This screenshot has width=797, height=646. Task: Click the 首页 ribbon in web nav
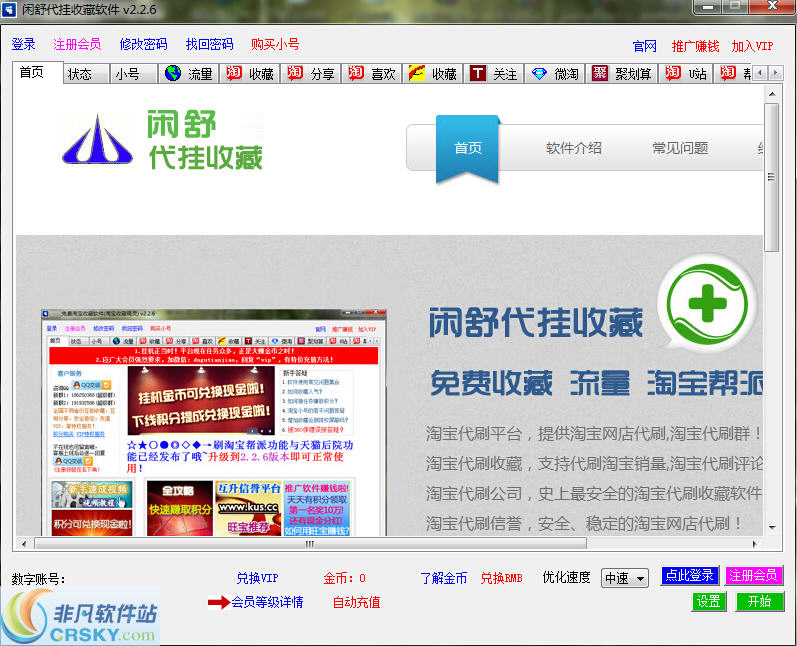coord(468,148)
